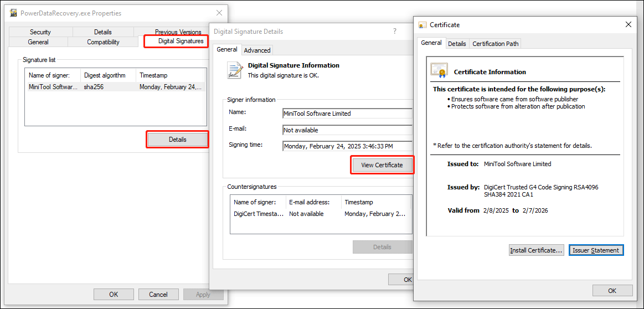The image size is (644, 309).
Task: Click 'Protects software from alteration after publication' line
Action: tap(518, 106)
